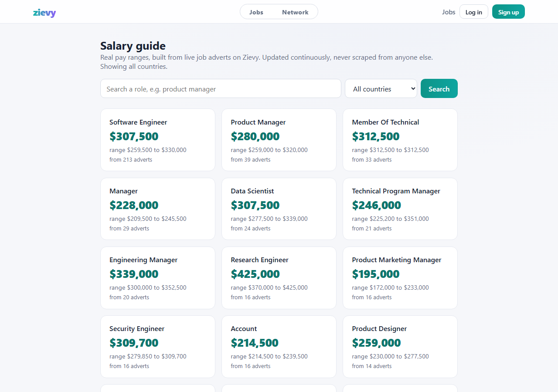Image resolution: width=558 pixels, height=392 pixels.
Task: Click the zievy logo
Action: click(44, 12)
